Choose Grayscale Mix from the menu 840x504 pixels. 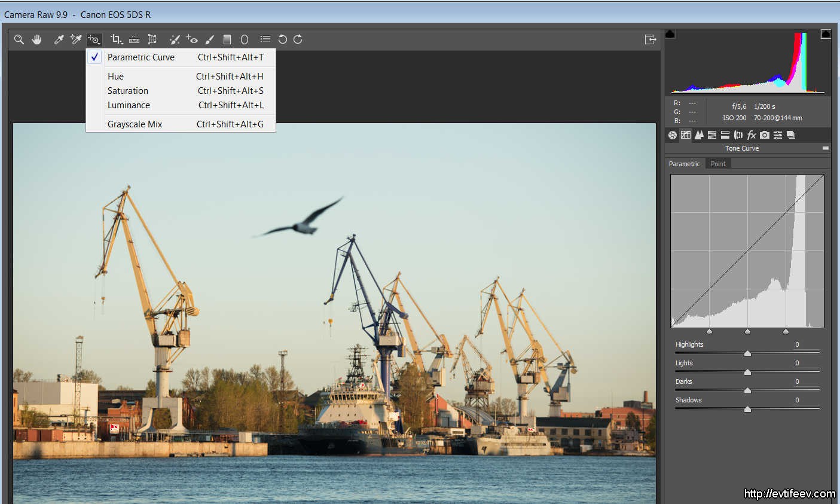pyautogui.click(x=135, y=124)
